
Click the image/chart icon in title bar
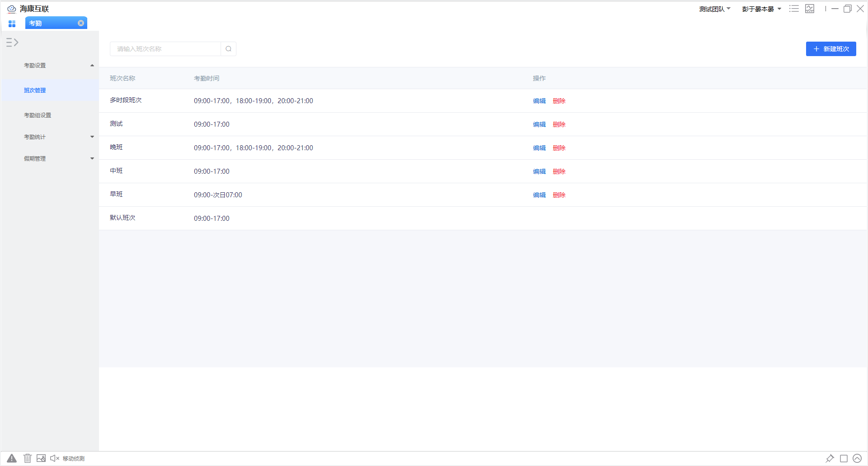point(810,9)
